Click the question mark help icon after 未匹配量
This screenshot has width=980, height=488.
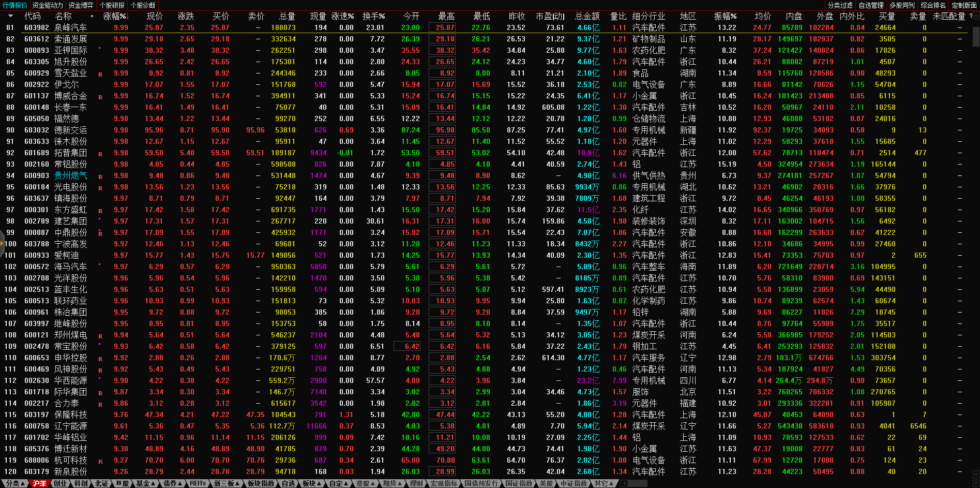[971, 16]
